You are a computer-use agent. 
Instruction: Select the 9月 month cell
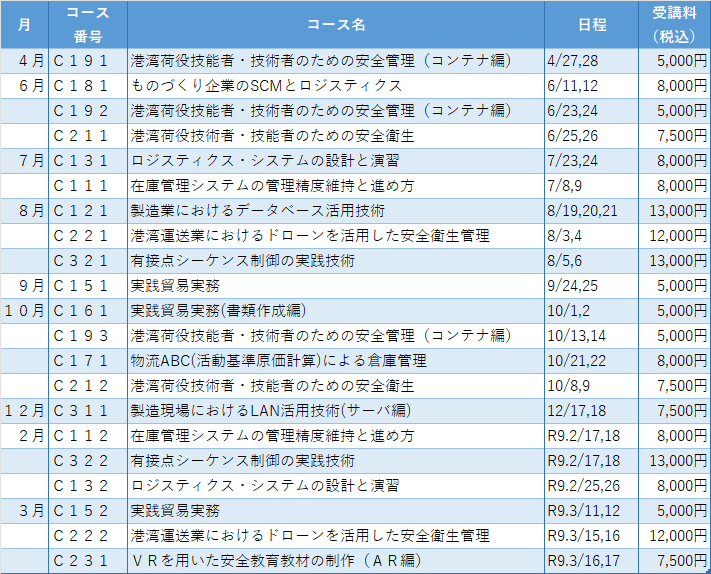click(x=24, y=285)
